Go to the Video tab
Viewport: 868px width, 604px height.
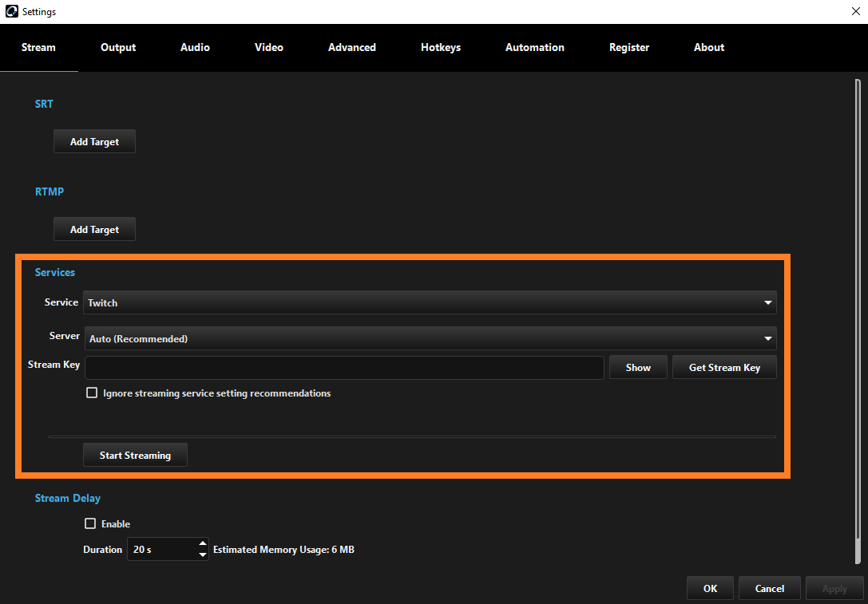click(x=268, y=48)
